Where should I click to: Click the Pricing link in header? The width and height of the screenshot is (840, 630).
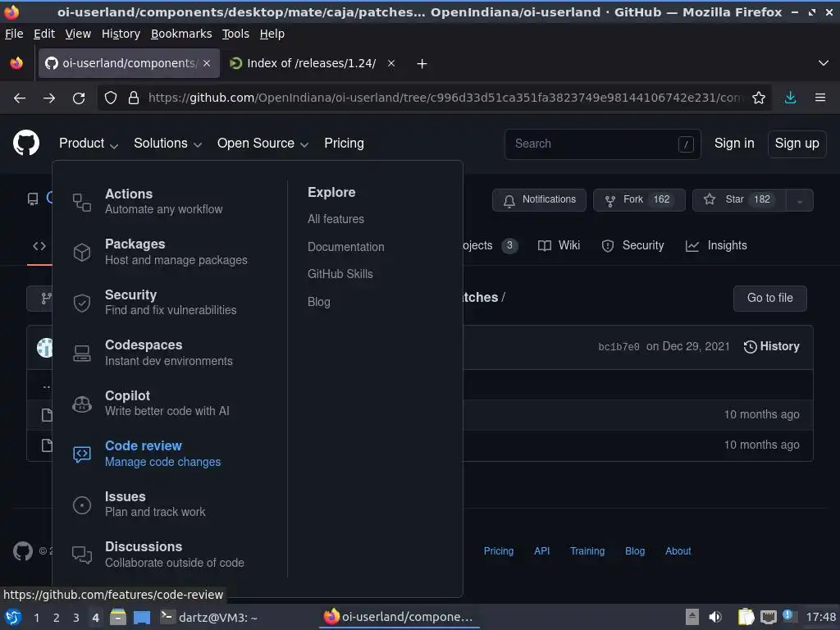[344, 143]
